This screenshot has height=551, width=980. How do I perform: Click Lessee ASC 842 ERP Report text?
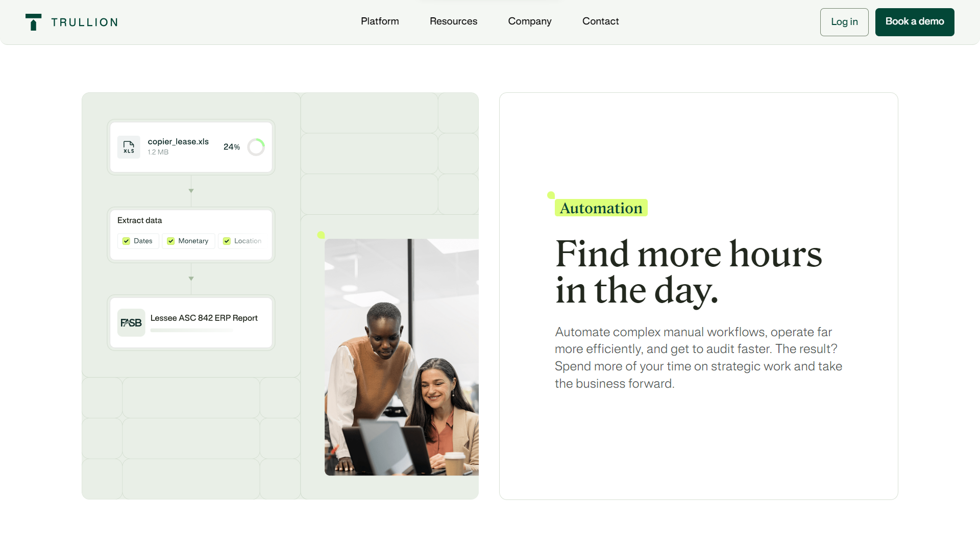tap(204, 318)
